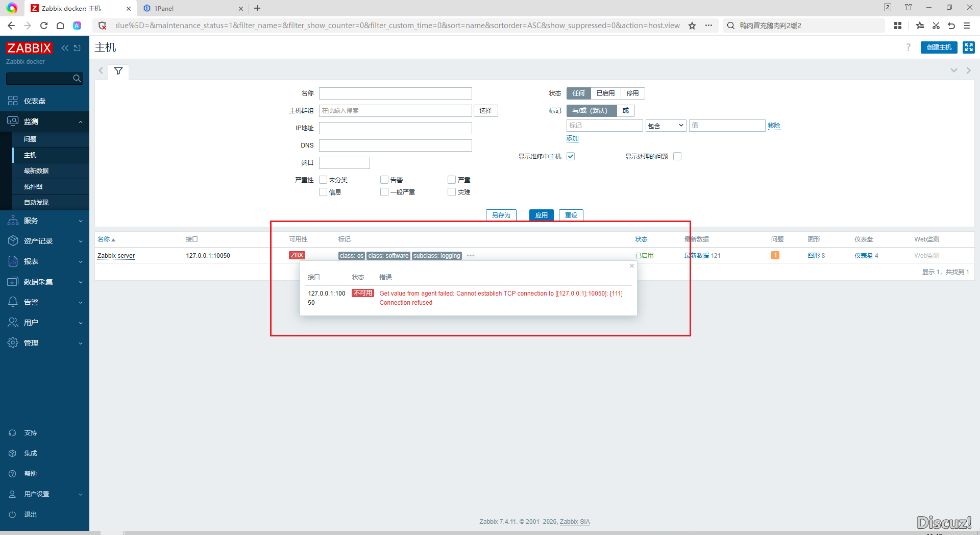The height and width of the screenshot is (535, 980).
Task: Click the 退出 logout power icon
Action: (x=13, y=515)
